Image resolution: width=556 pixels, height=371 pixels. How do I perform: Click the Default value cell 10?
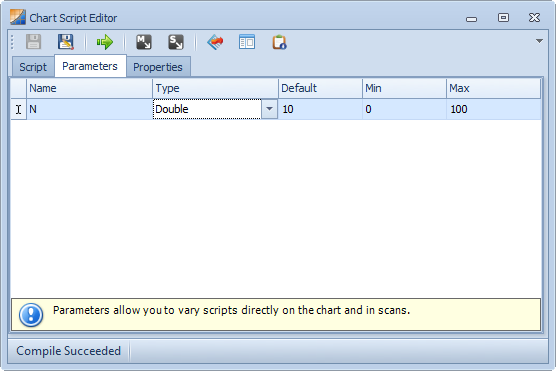pos(321,109)
